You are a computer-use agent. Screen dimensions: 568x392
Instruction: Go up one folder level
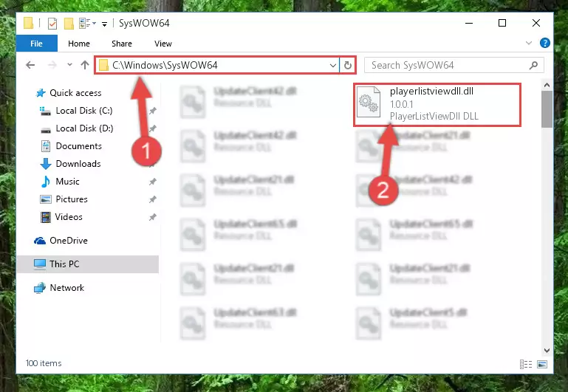85,65
